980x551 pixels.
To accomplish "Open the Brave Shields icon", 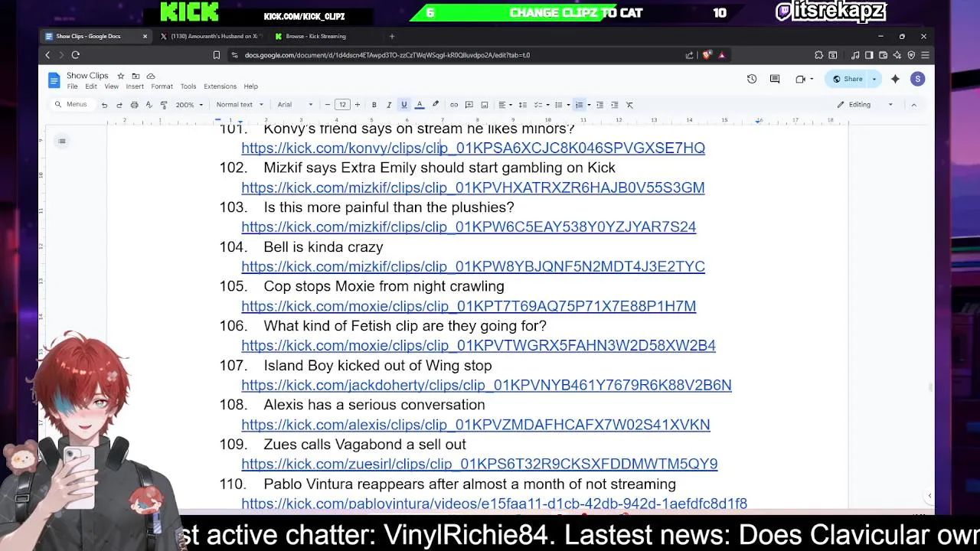I will pos(707,55).
